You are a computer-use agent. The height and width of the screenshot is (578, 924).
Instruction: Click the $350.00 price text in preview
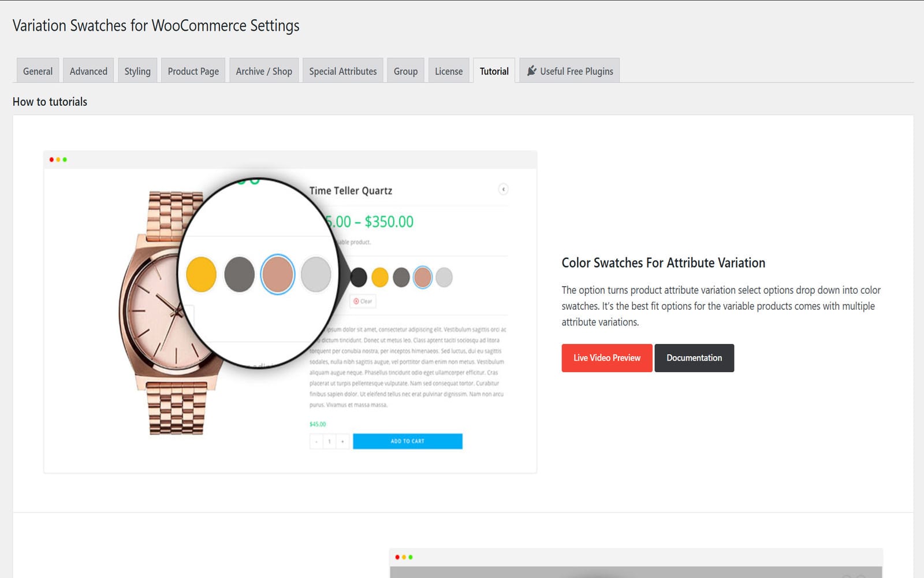tap(389, 221)
